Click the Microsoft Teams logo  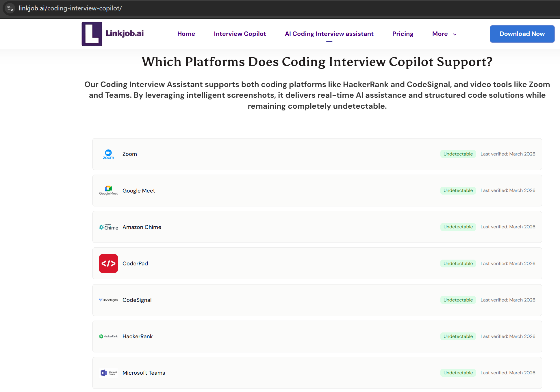tap(108, 373)
